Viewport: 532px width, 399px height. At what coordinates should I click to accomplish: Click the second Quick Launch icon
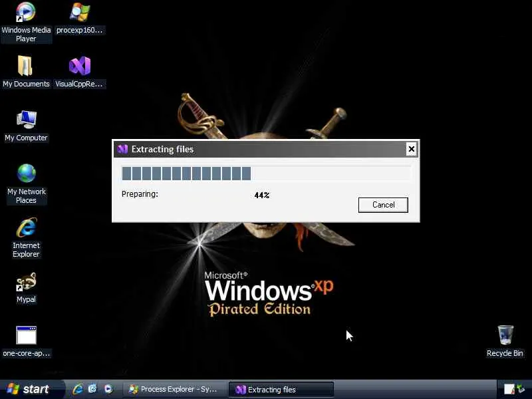(92, 389)
